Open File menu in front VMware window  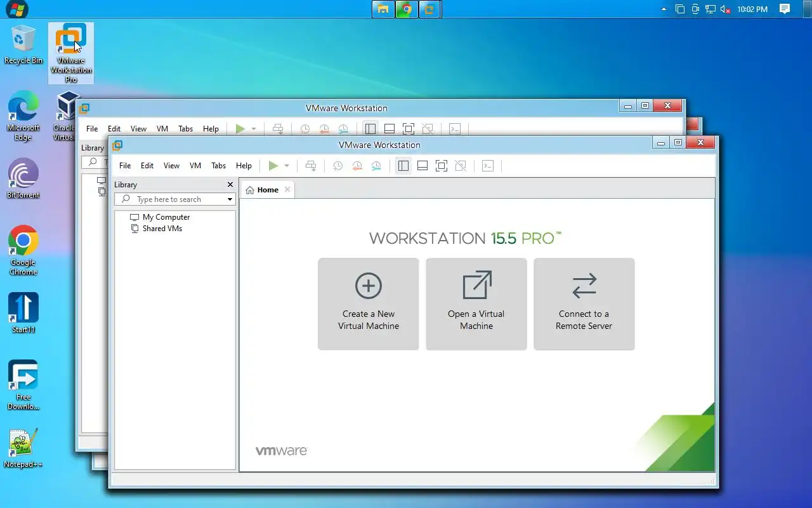(x=125, y=166)
